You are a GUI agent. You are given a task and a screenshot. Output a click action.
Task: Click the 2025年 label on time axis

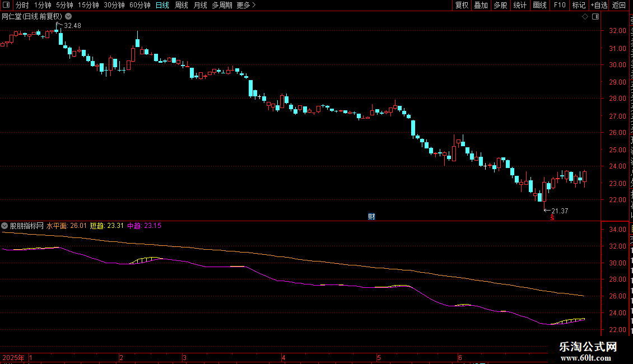coord(13,357)
